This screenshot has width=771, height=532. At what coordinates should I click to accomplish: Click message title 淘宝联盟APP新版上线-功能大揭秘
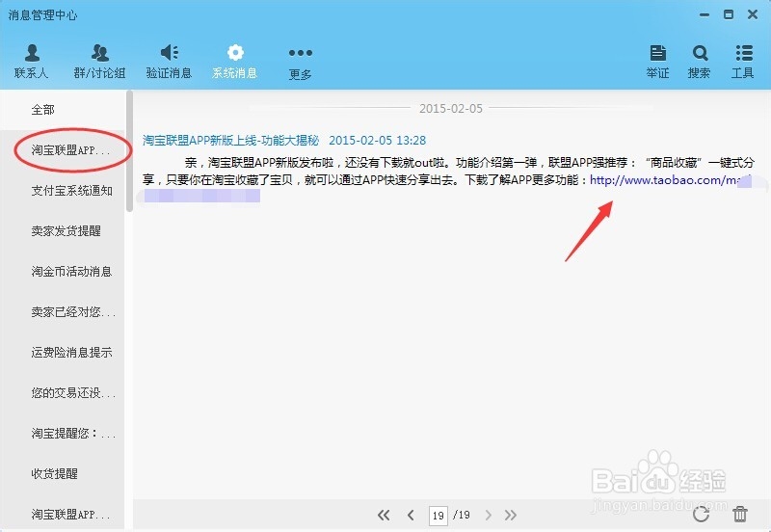tap(230, 141)
